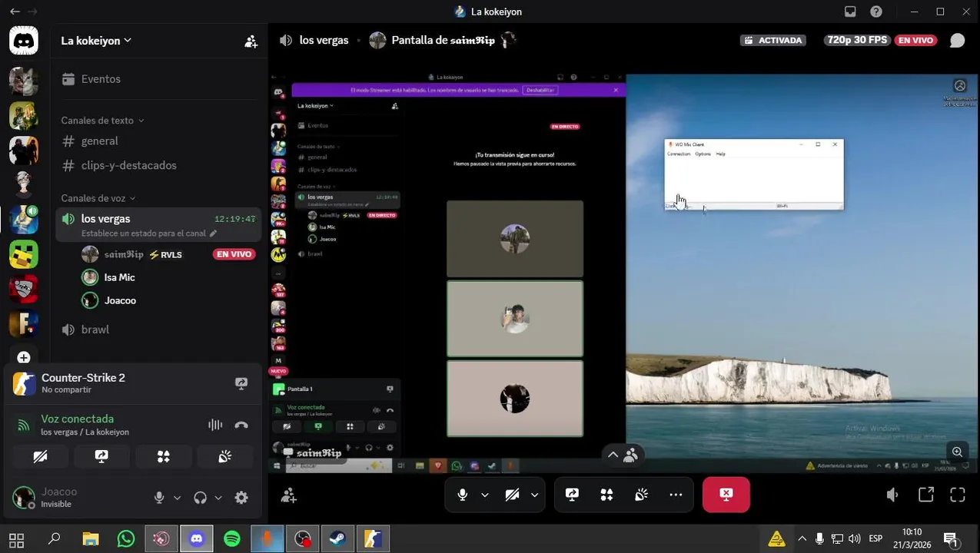
Task: Stop sharing Counter-Strike 2 screen icon
Action: (241, 383)
